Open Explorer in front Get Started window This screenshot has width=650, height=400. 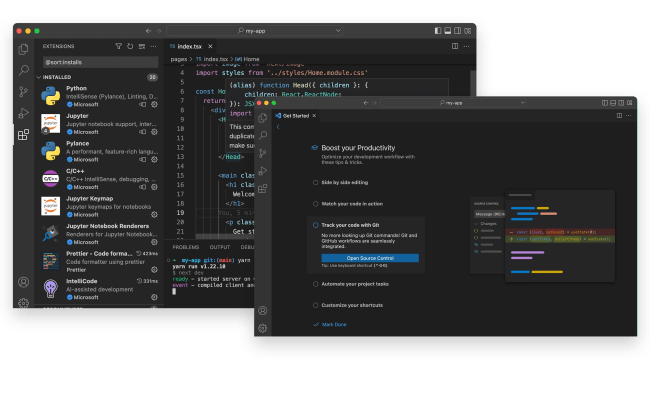coord(262,118)
